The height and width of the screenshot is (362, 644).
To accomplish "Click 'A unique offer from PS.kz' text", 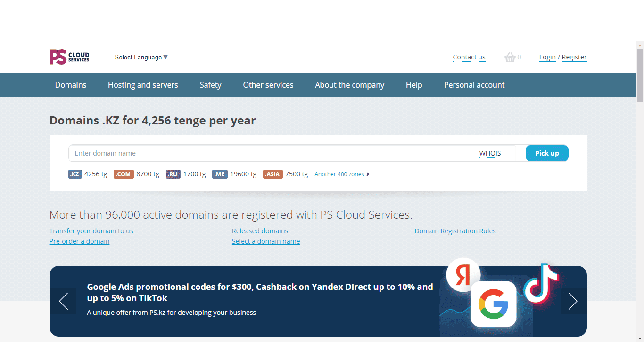I will coord(172,313).
